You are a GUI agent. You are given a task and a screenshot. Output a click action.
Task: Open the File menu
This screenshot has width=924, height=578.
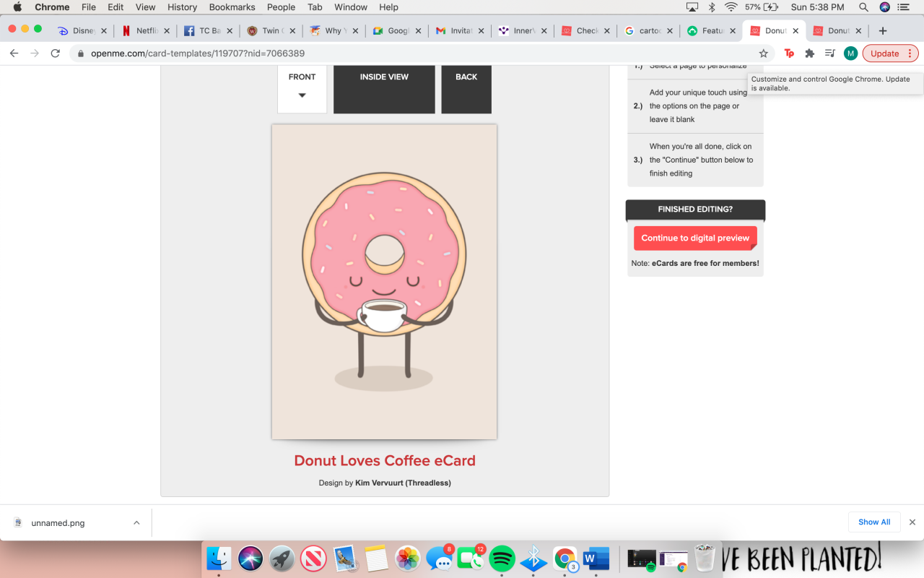click(89, 7)
